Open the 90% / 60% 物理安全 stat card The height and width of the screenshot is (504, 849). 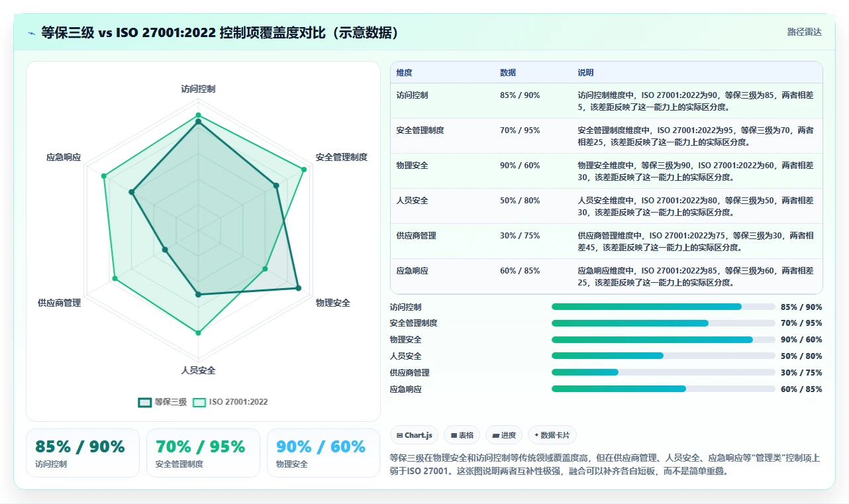point(323,453)
